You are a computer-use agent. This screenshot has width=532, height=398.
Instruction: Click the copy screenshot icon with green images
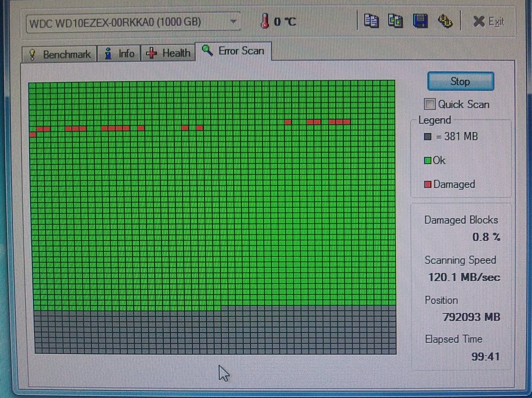[x=395, y=21]
